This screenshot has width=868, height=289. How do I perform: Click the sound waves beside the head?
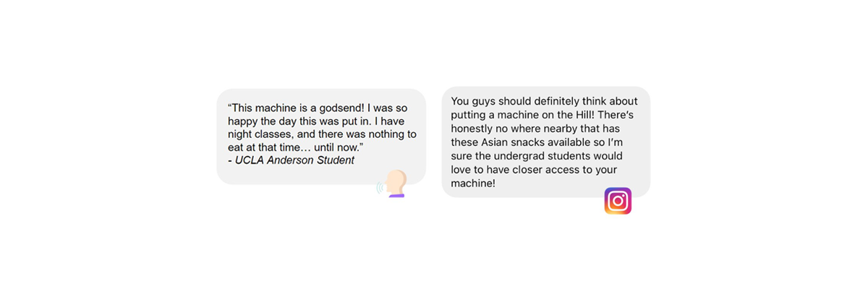tap(380, 189)
